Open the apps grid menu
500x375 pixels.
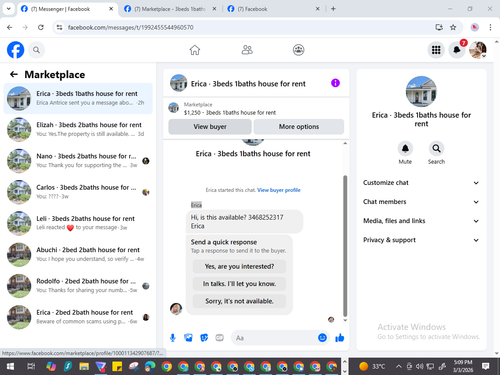point(436,50)
